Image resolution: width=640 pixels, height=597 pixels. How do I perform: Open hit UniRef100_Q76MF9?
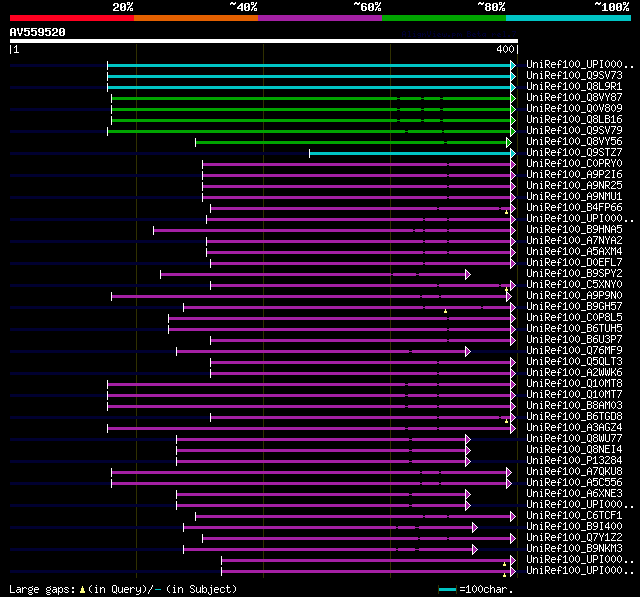pyautogui.click(x=574, y=351)
